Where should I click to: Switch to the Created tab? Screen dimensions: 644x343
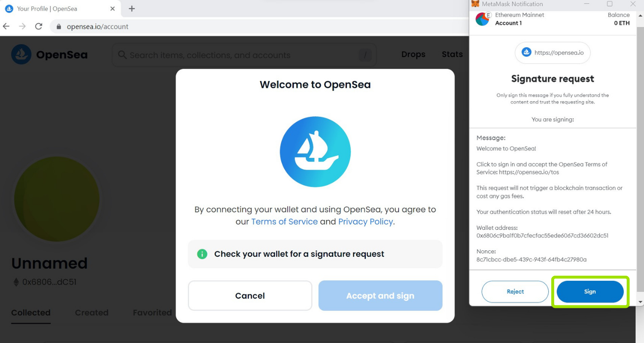coord(91,313)
